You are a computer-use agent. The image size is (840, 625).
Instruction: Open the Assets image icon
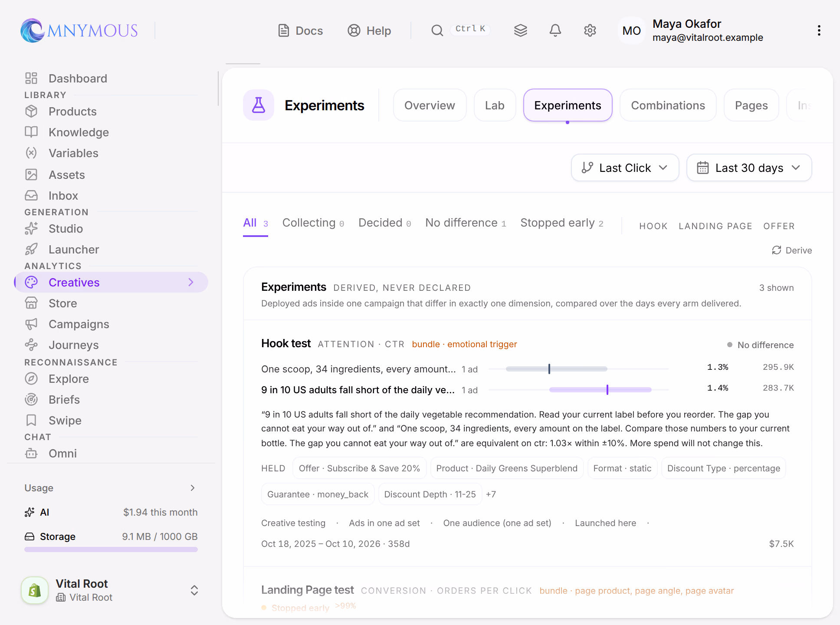31,174
